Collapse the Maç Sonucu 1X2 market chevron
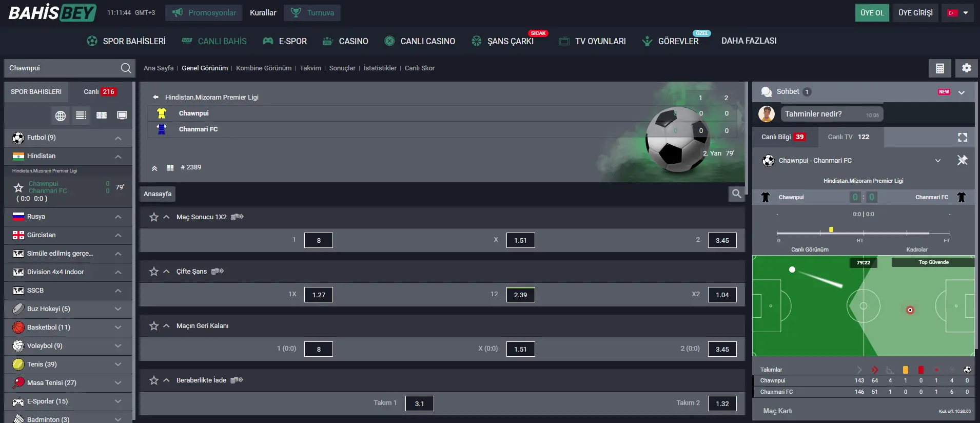 pyautogui.click(x=166, y=217)
